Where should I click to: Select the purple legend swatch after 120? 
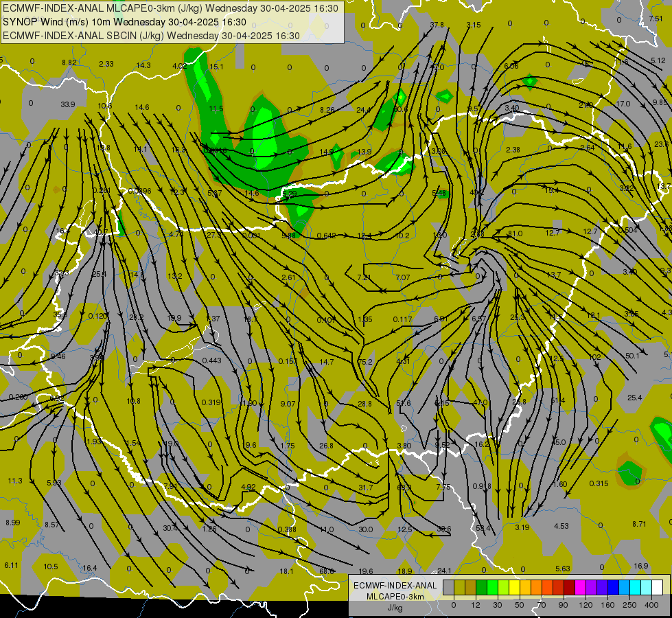pos(592,587)
